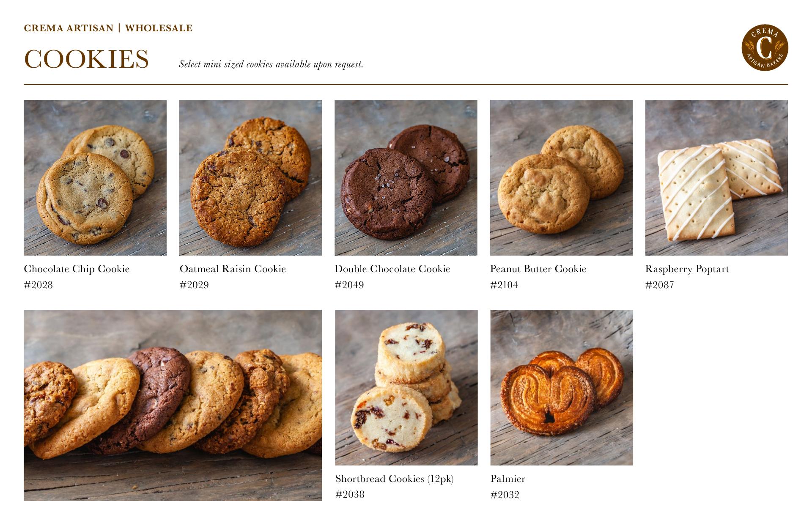Open the Raspberry Poptart image
Viewport: 812px width, 526px height.
click(x=716, y=178)
